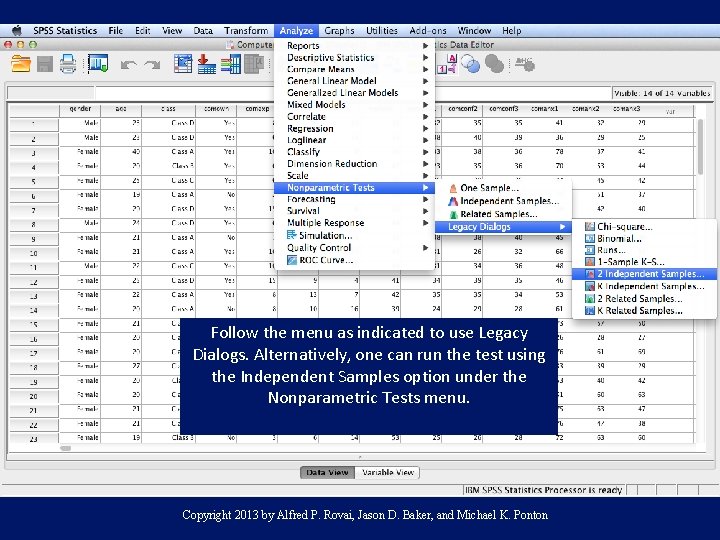Image resolution: width=720 pixels, height=540 pixels.
Task: Expand the Regression submenu
Action: point(354,129)
